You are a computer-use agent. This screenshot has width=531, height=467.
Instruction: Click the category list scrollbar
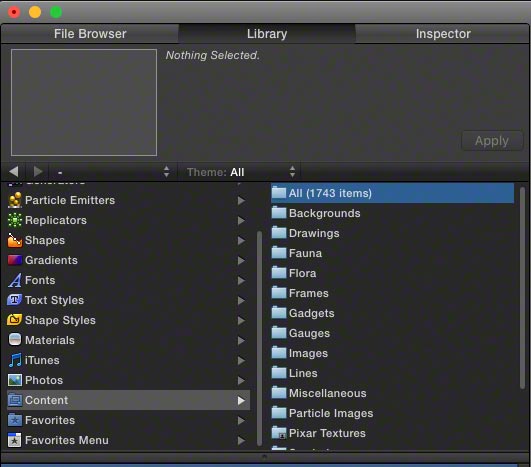[259, 339]
